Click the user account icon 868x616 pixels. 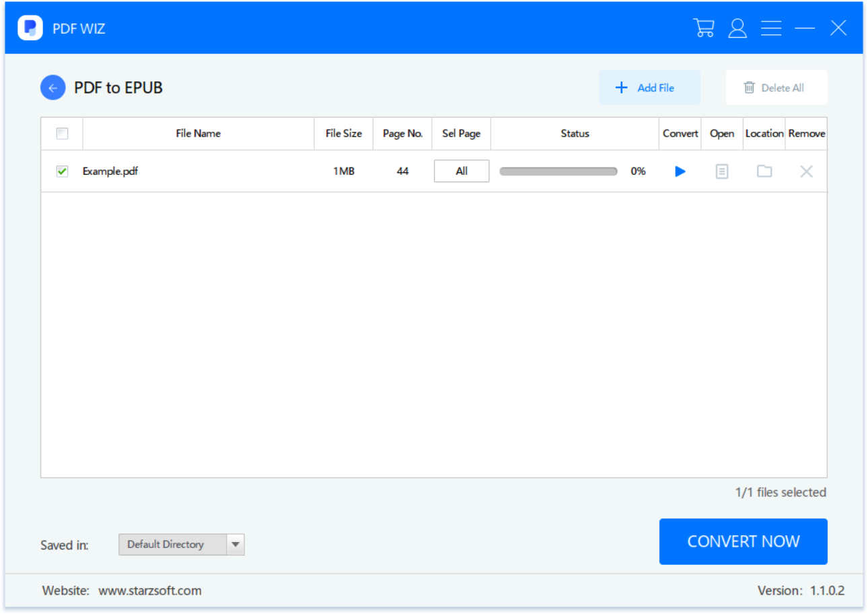(x=737, y=28)
